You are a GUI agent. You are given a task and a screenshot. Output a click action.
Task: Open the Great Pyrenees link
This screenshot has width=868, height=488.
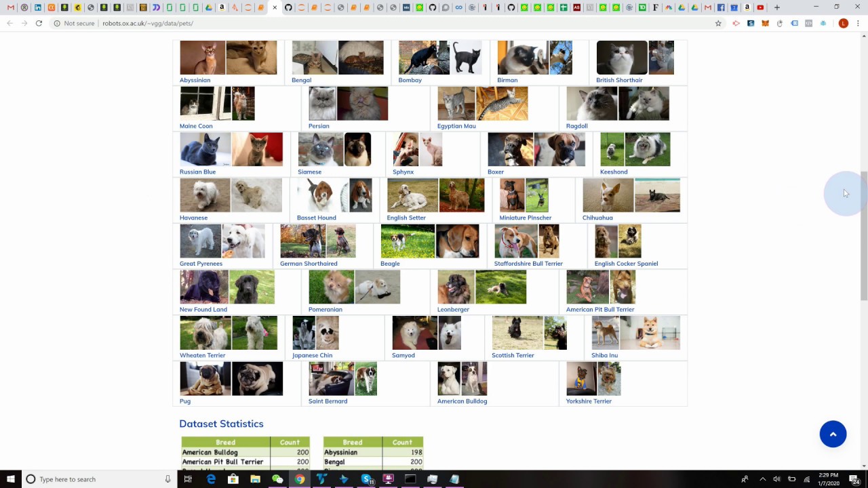tap(201, 264)
